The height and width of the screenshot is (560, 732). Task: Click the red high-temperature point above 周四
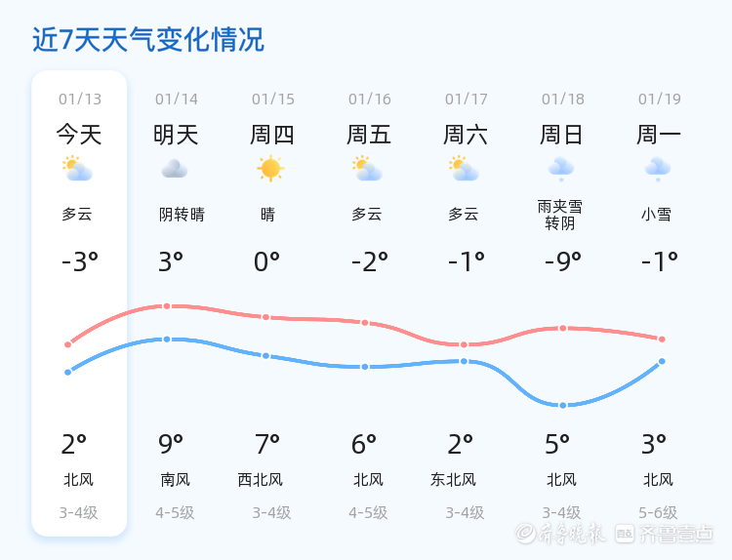coord(265,317)
